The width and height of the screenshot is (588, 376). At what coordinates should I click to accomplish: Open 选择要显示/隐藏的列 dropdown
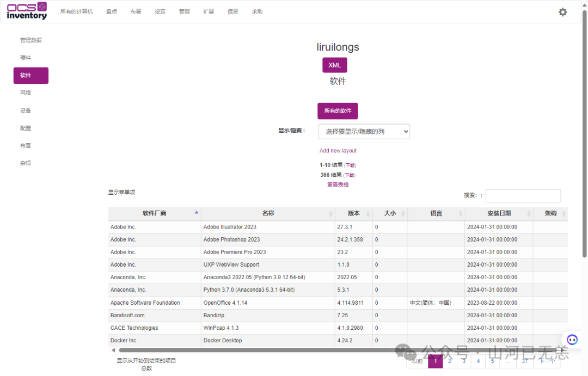(x=364, y=132)
